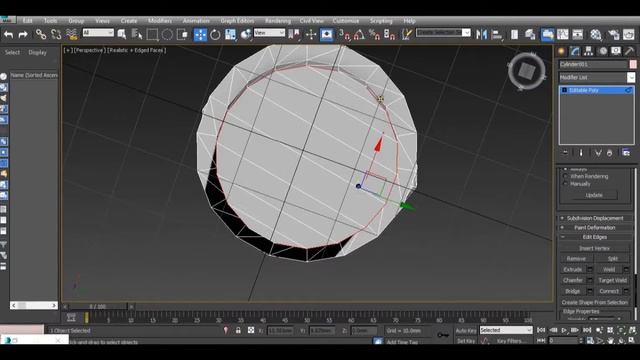
Task: Open the Tools menu
Action: point(50,20)
